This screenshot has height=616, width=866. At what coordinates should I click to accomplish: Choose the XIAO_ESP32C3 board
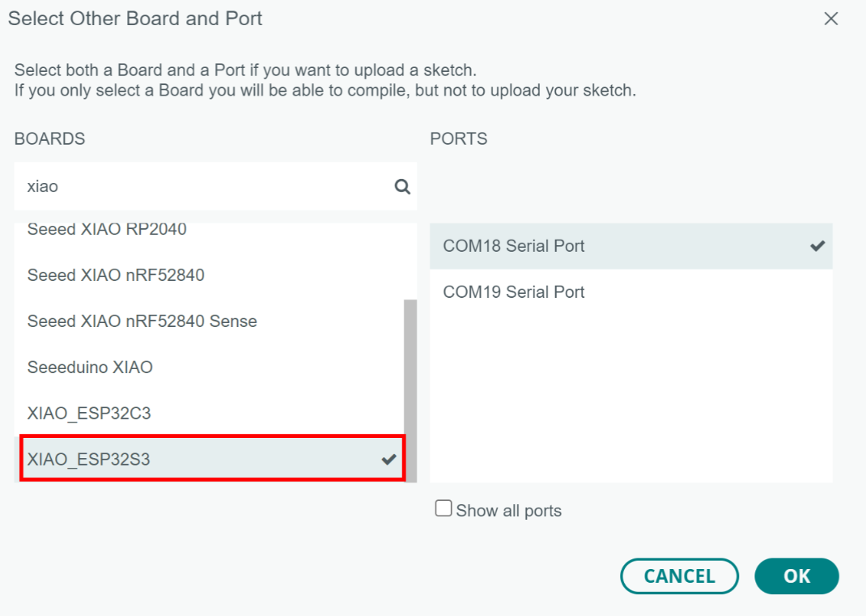tap(89, 414)
